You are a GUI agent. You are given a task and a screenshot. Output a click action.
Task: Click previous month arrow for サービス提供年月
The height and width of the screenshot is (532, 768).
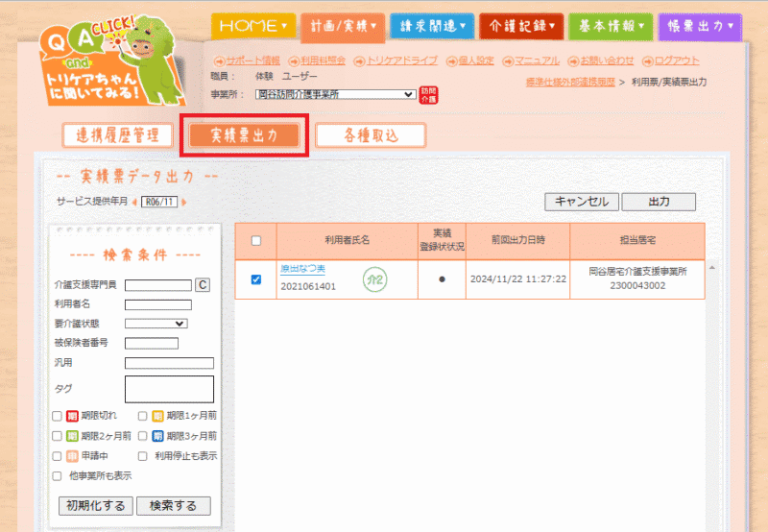[x=134, y=202]
